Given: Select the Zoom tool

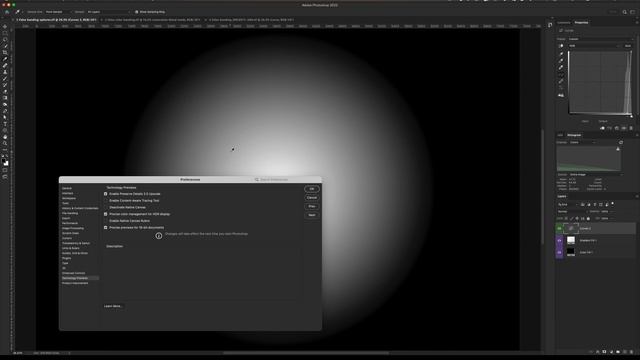Looking at the screenshot, I should click(x=5, y=143).
